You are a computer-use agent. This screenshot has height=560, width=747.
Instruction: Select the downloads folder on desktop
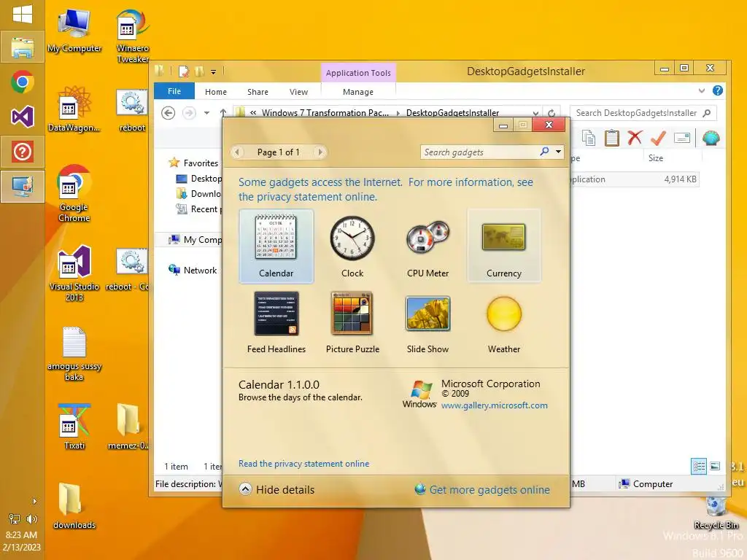click(74, 506)
